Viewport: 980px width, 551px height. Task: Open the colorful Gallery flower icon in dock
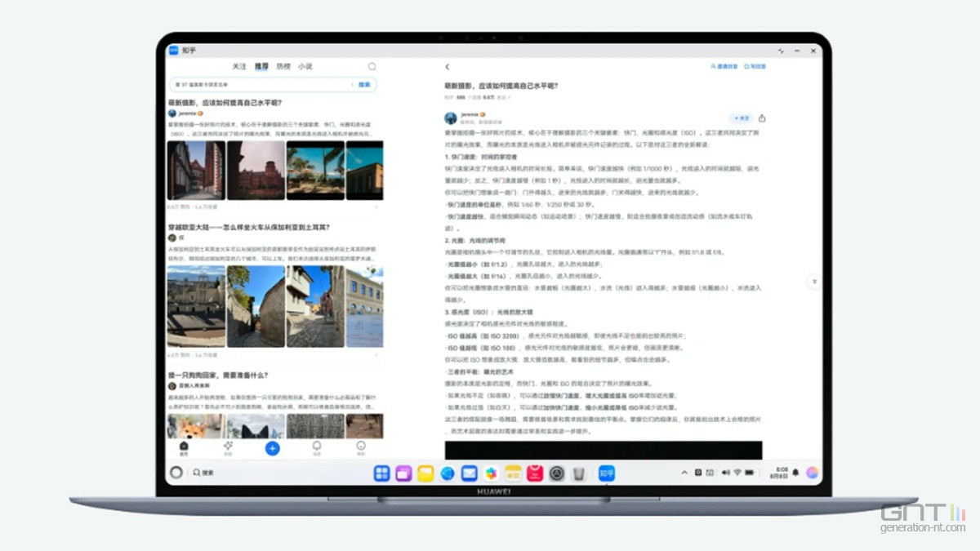click(x=491, y=473)
